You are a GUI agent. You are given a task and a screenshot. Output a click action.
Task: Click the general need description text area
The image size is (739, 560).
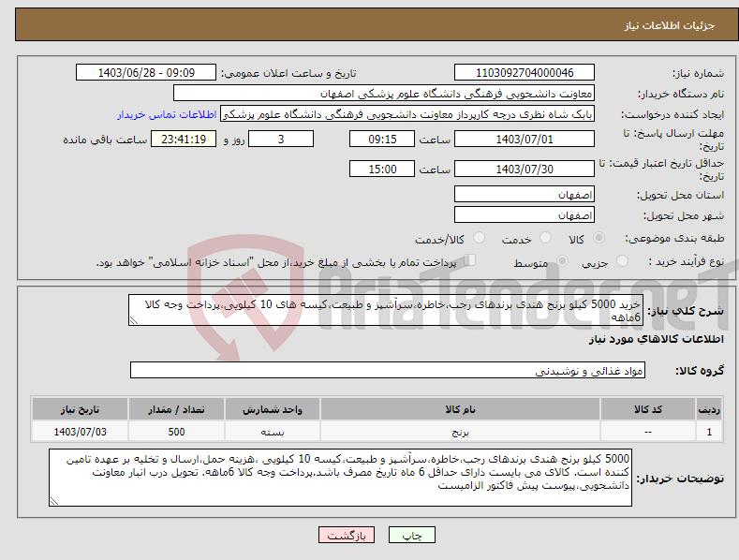point(386,310)
